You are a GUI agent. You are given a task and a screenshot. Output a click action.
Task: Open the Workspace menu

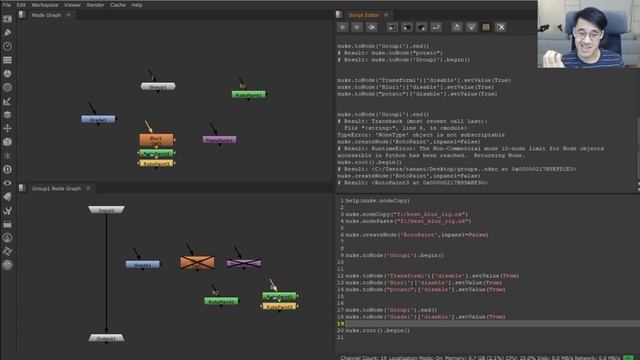pyautogui.click(x=44, y=5)
